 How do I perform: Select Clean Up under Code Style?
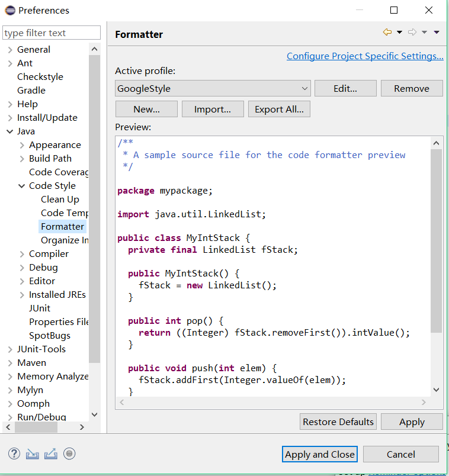(60, 199)
